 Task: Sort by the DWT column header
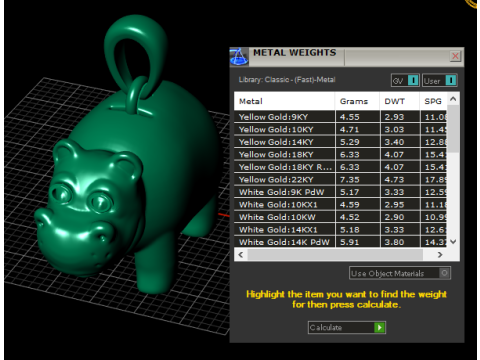[x=399, y=101]
